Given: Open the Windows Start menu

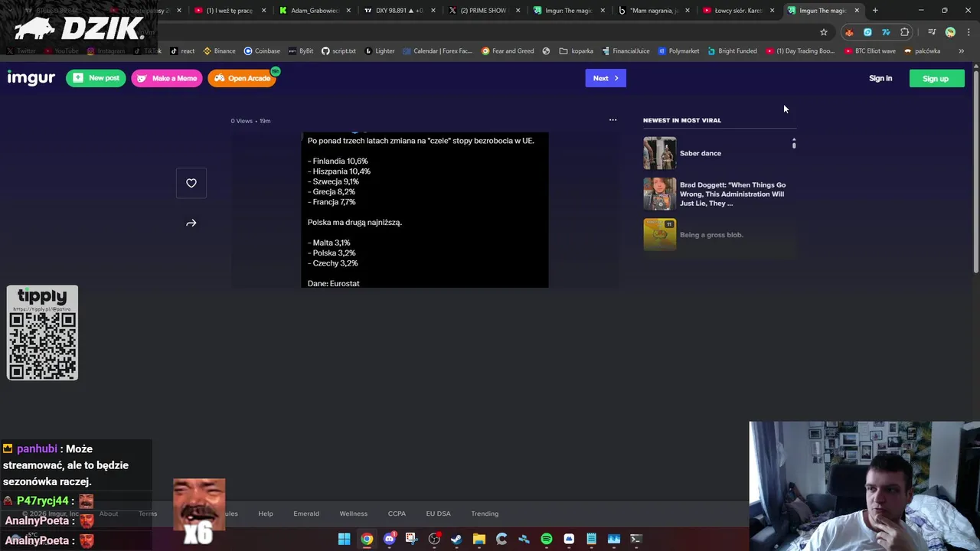Looking at the screenshot, I should pyautogui.click(x=345, y=539).
